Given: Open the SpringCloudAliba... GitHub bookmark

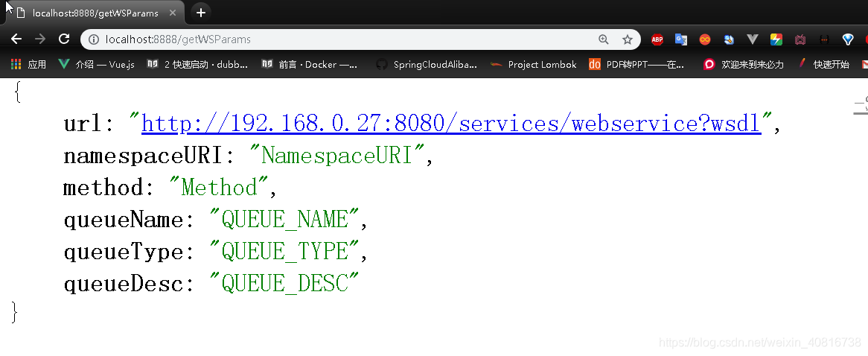Looking at the screenshot, I should click(426, 64).
